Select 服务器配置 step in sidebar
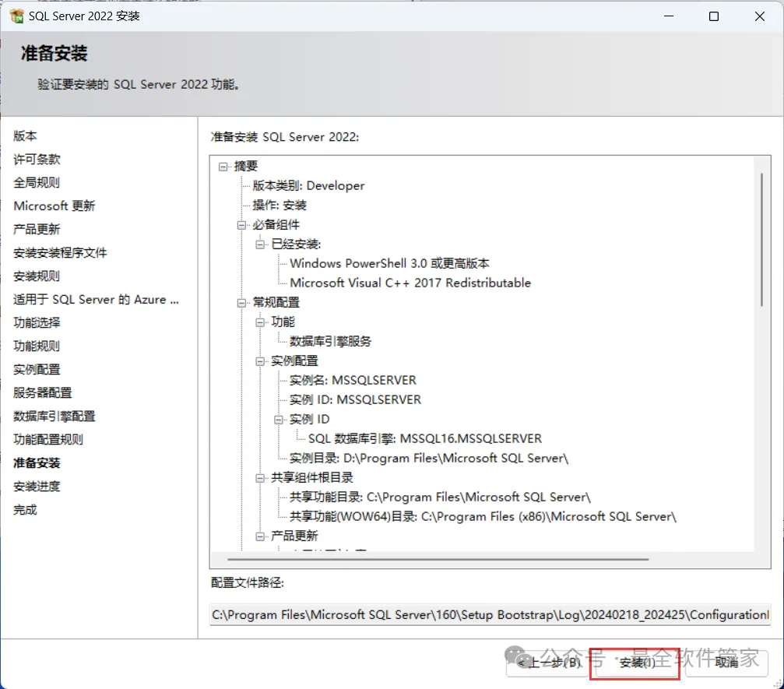Screen dimensions: 784x689 [x=43, y=393]
